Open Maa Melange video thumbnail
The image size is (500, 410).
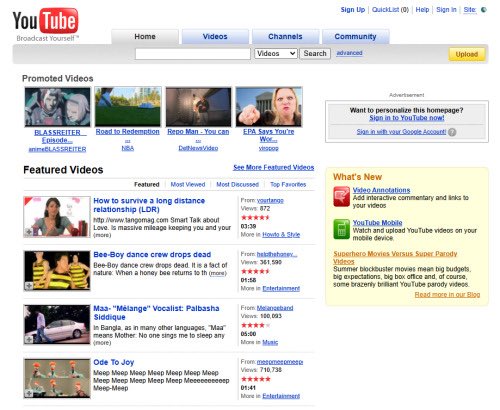57,324
